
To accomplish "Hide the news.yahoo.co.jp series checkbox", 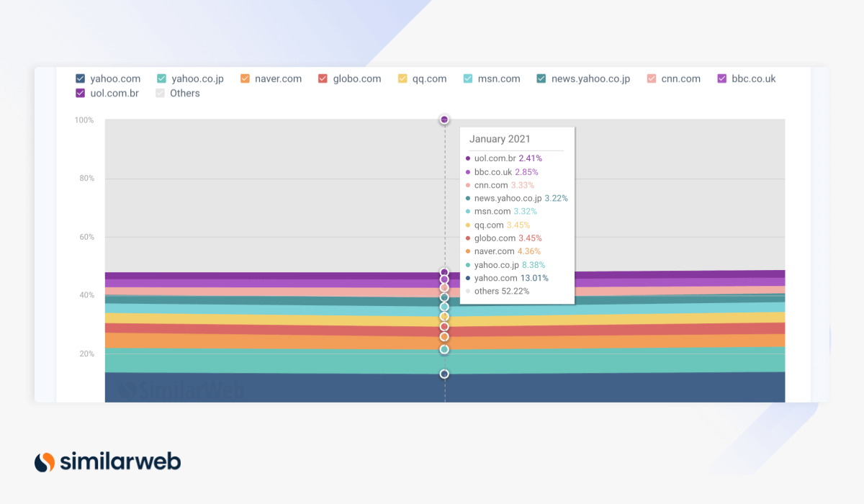I will tap(541, 78).
